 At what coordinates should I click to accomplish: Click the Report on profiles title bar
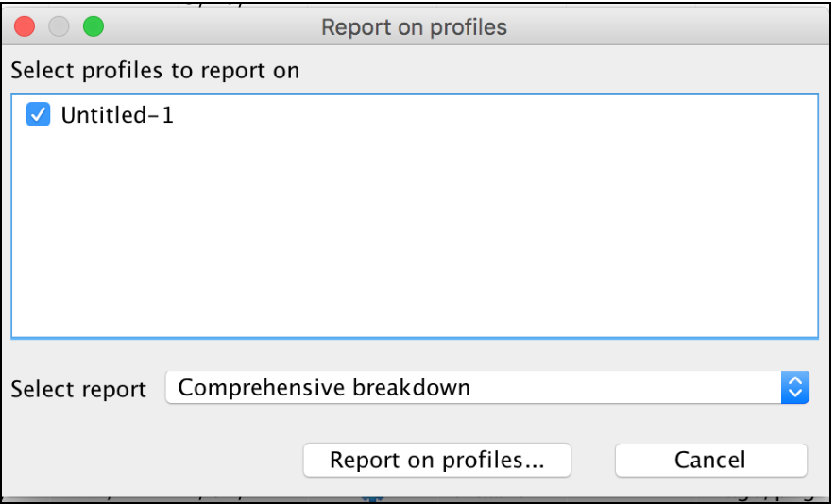pyautogui.click(x=414, y=26)
